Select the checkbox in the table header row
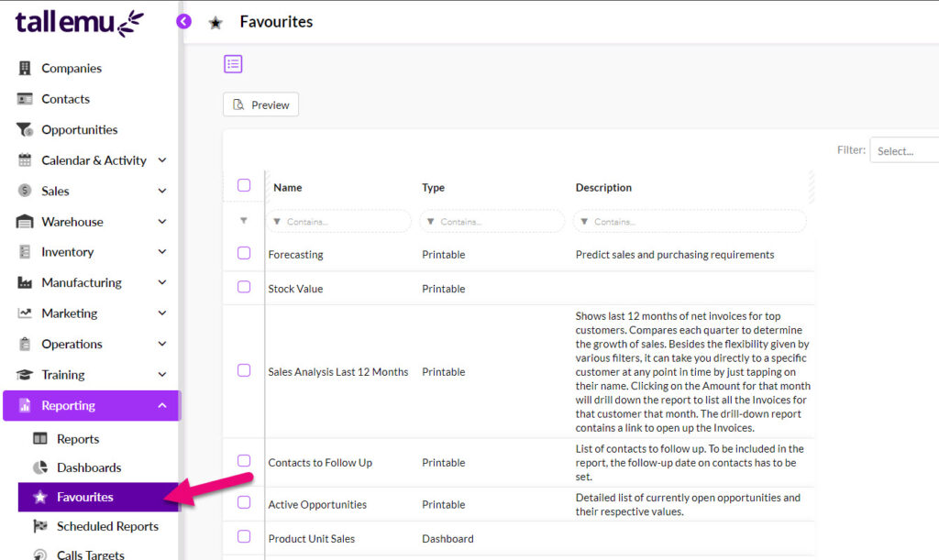 click(x=243, y=183)
